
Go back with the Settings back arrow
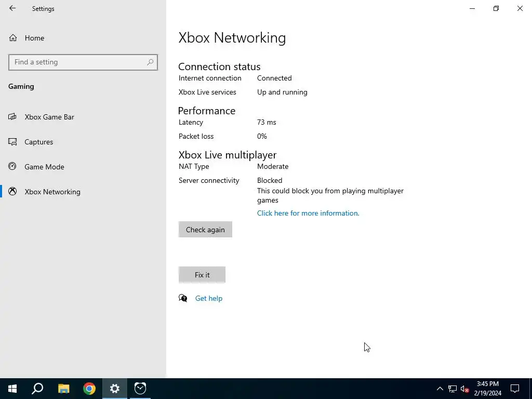12,8
